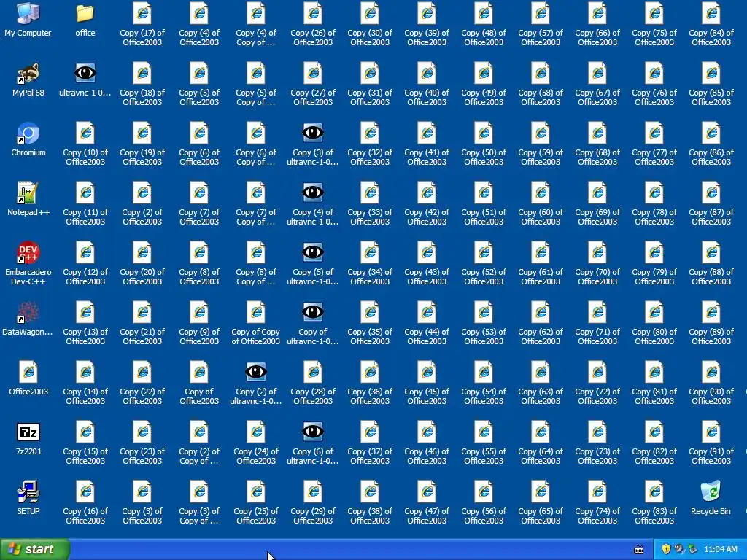This screenshot has height=560, width=747.
Task: Select Copy (2) of ultravnc-1-0 icon
Action: 256,372
